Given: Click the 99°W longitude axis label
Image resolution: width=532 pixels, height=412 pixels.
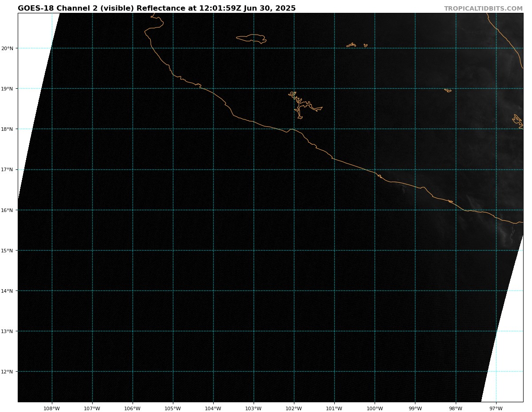Looking at the screenshot, I should tap(415, 408).
